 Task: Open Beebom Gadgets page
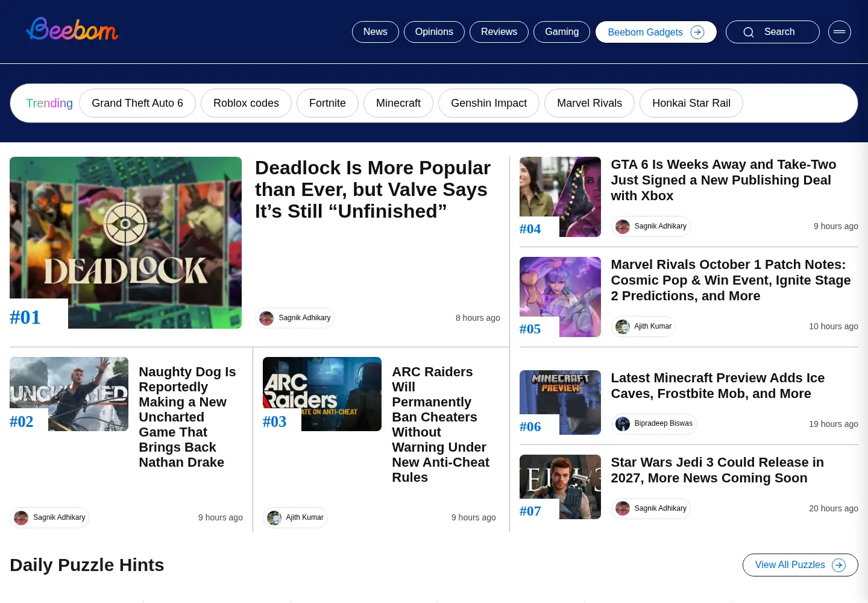pos(656,32)
